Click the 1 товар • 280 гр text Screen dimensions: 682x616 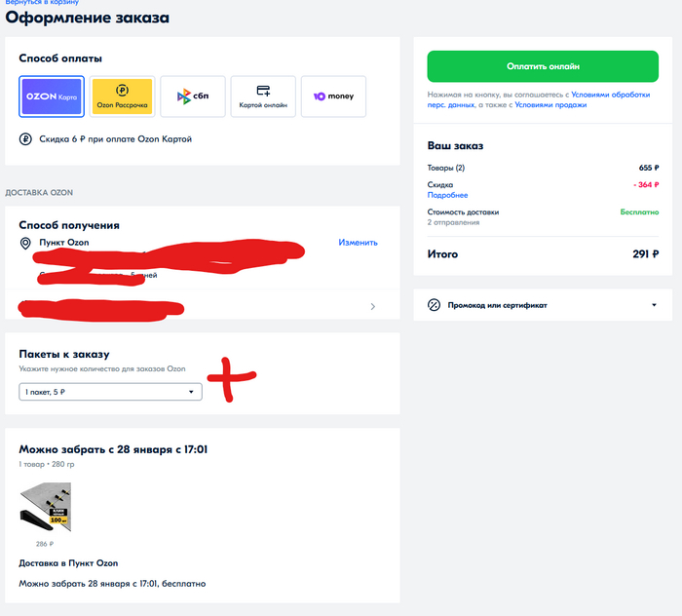coord(47,465)
